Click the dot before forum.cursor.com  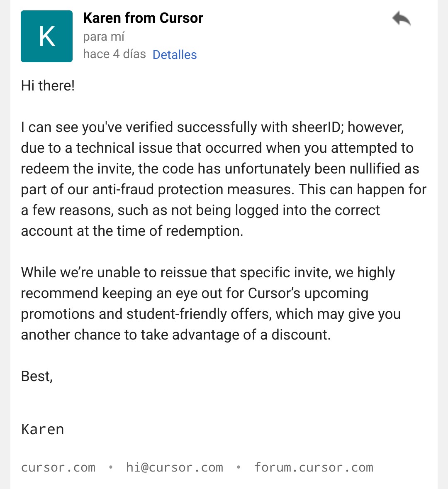[239, 467]
